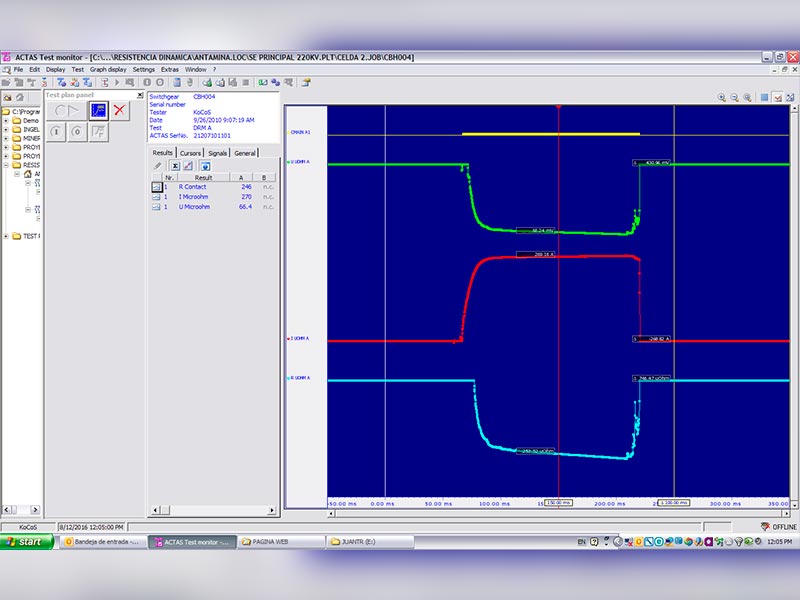Expand the Demo folder in tree
Screen dimensions: 800x600
[x=5, y=121]
